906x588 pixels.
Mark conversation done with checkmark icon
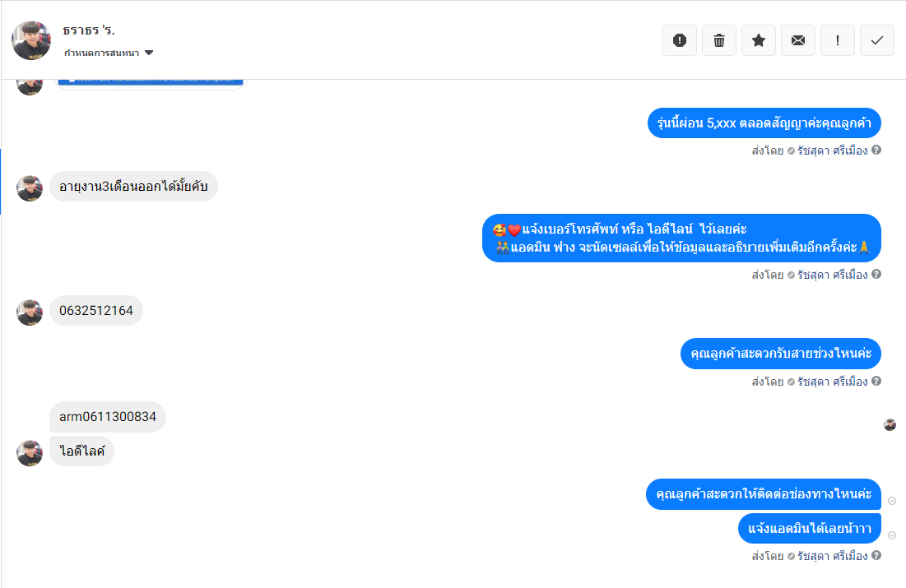click(x=877, y=40)
